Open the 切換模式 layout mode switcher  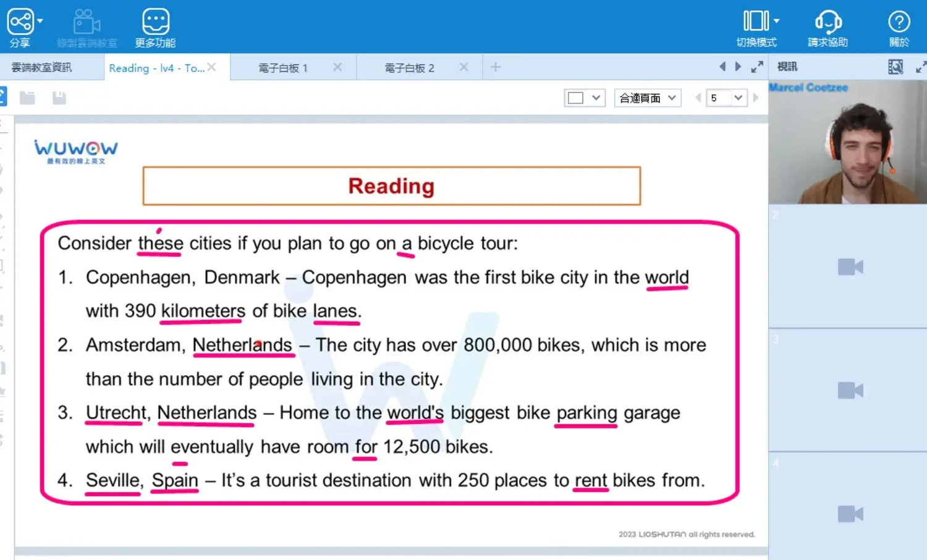point(756,28)
